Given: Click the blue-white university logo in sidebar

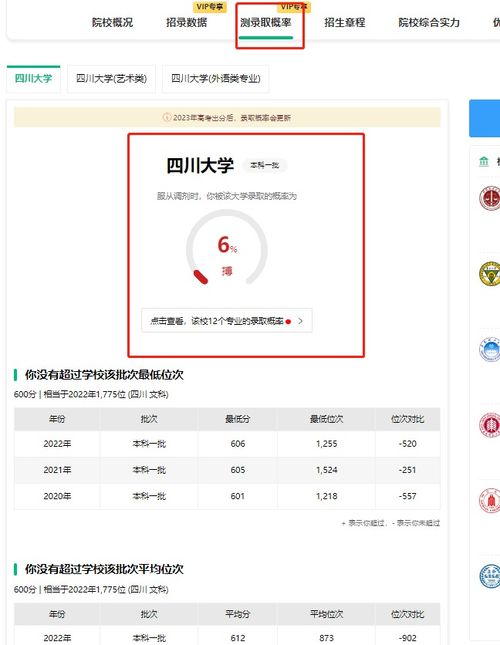Looking at the screenshot, I should pyautogui.click(x=490, y=350).
